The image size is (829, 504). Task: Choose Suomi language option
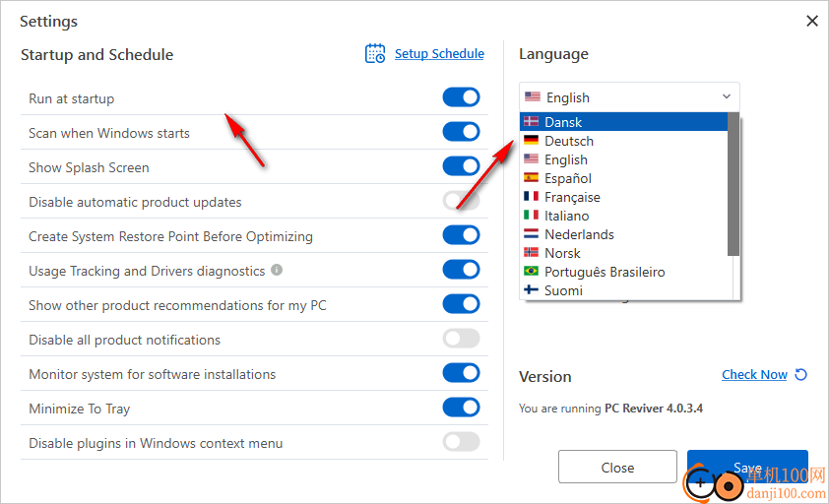click(x=624, y=290)
